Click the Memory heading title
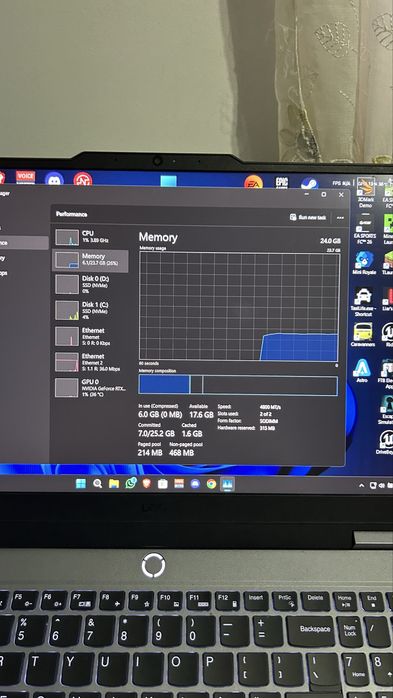This screenshot has height=698, width=393. [x=158, y=238]
